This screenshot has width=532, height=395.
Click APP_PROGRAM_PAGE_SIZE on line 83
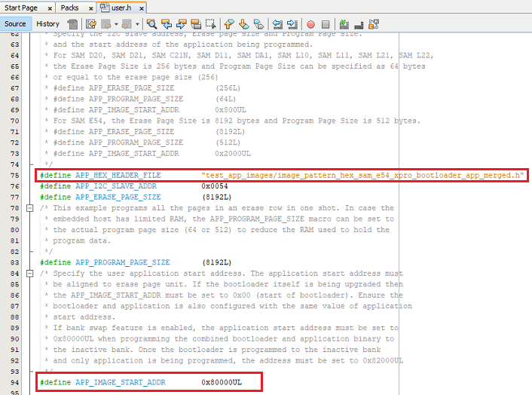(x=123, y=262)
